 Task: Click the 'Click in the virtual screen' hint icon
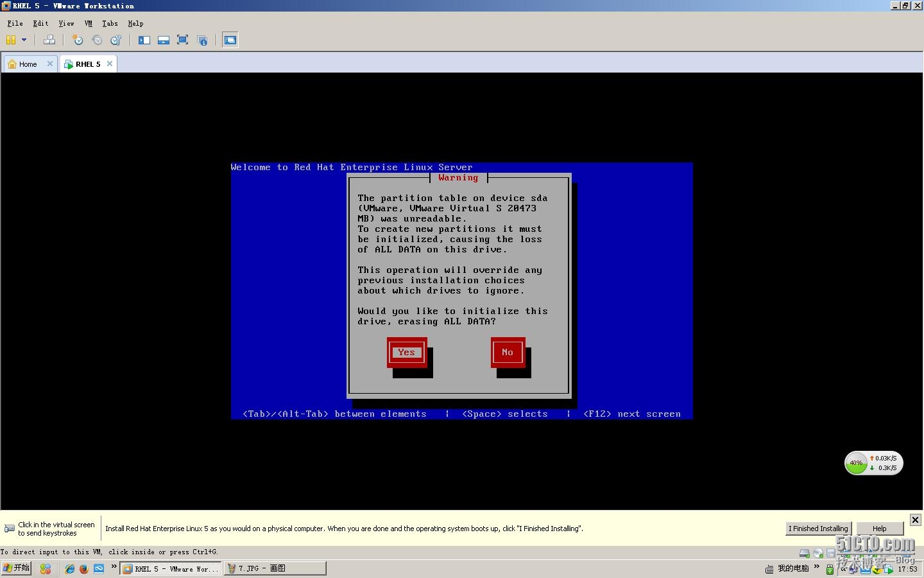(x=10, y=529)
